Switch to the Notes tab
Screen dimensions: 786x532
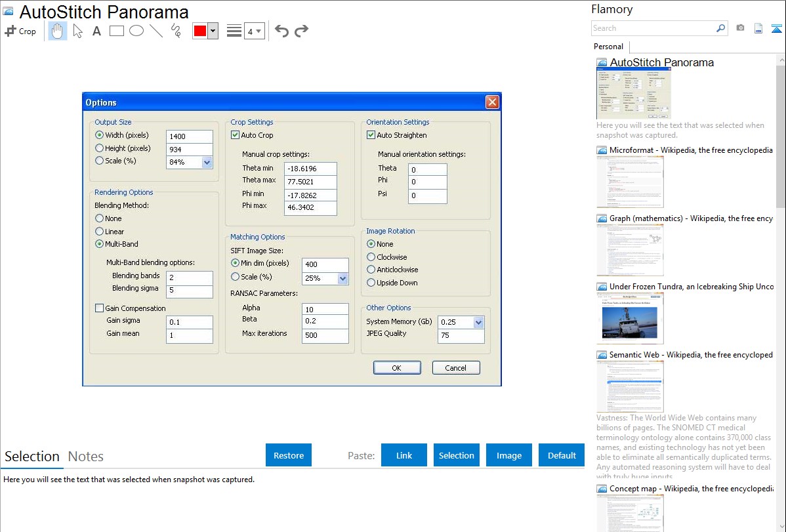(x=86, y=457)
